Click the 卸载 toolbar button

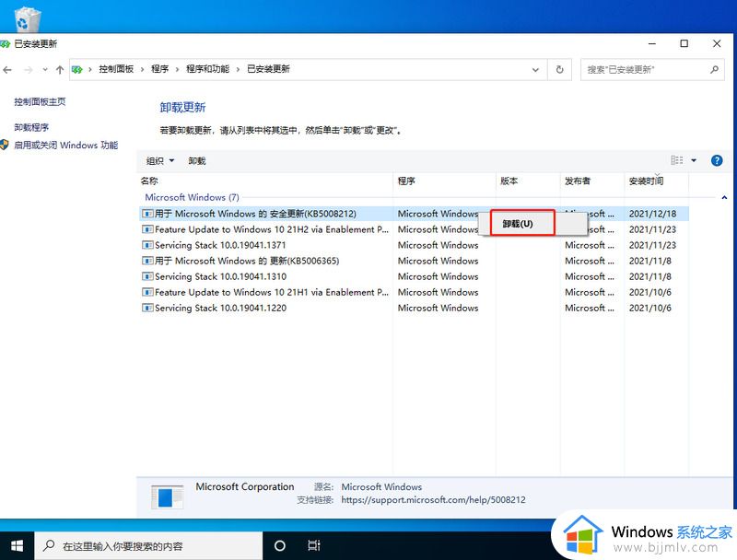coord(197,160)
